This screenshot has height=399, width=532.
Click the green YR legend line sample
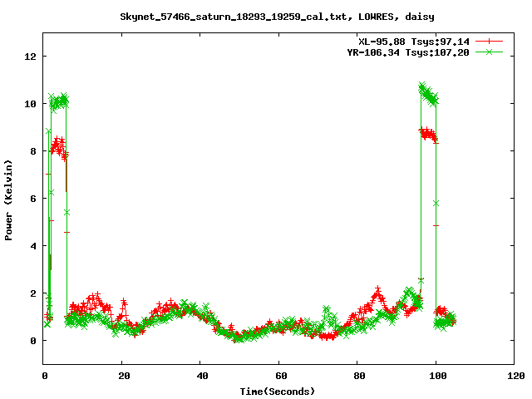489,52
